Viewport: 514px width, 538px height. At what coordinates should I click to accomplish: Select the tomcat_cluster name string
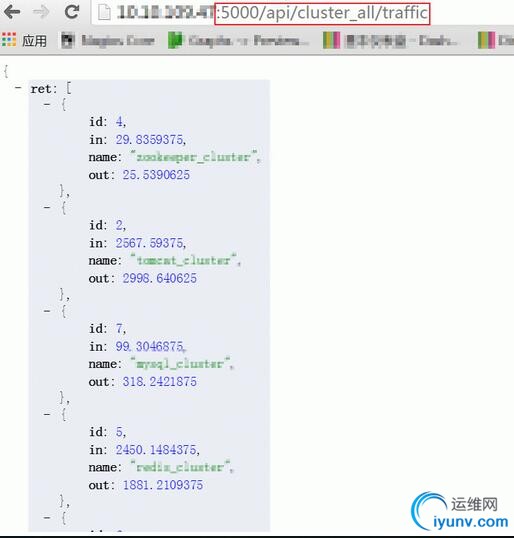[184, 260]
